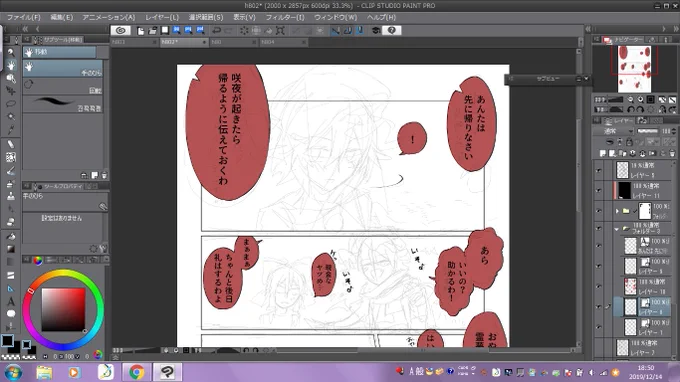Select the Pen tool
The image size is (680, 382).
point(11,144)
